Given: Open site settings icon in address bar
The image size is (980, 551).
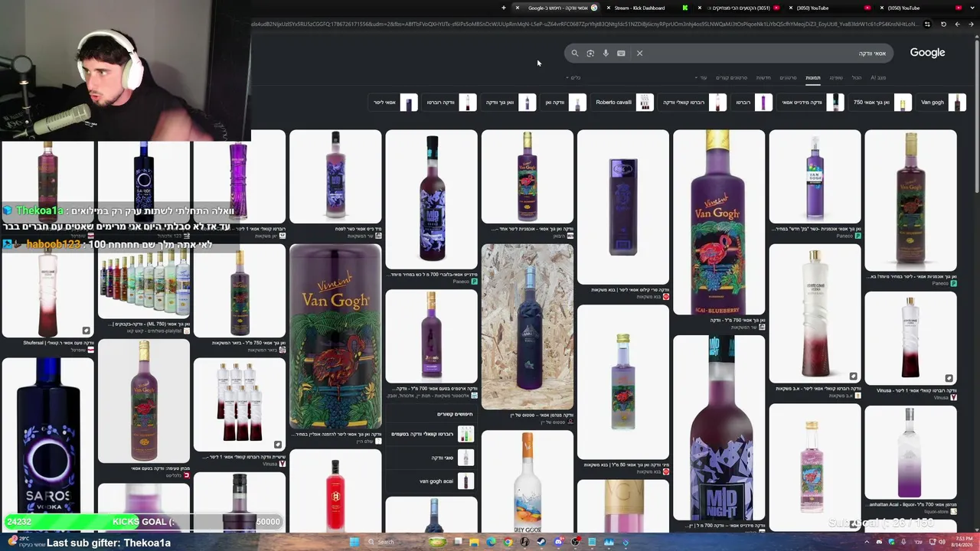Looking at the screenshot, I should [x=927, y=24].
